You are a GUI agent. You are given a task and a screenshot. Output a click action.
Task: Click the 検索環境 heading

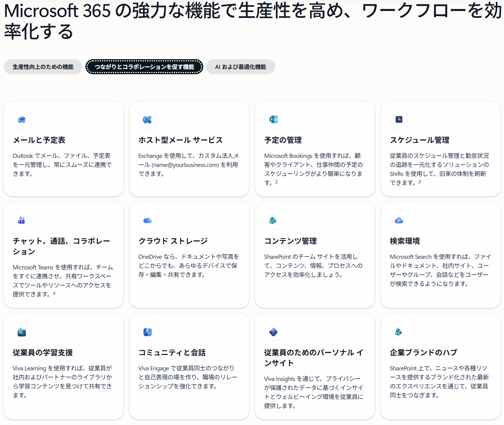[x=405, y=241]
